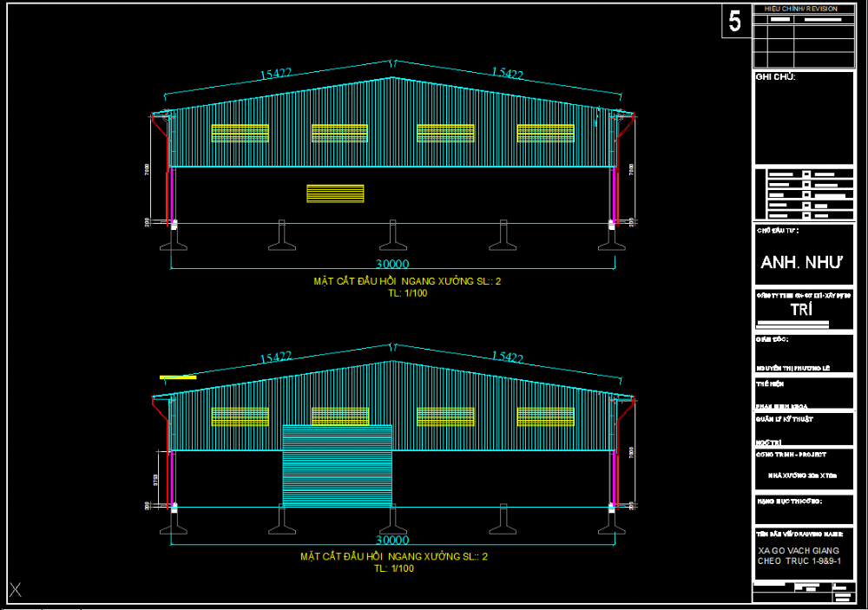Viewport: 868px width, 610px height.
Task: Select the 30000 dimension of the lower section
Action: [392, 540]
